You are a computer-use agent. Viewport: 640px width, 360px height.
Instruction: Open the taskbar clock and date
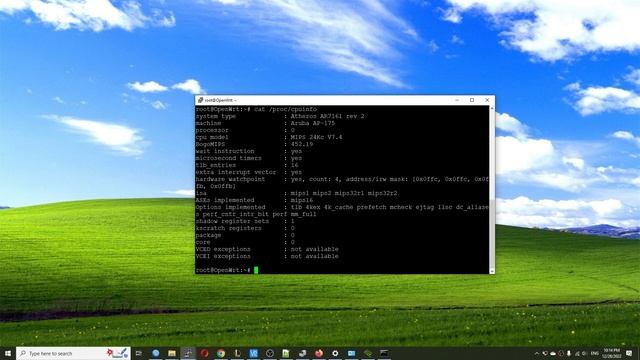[x=611, y=353]
